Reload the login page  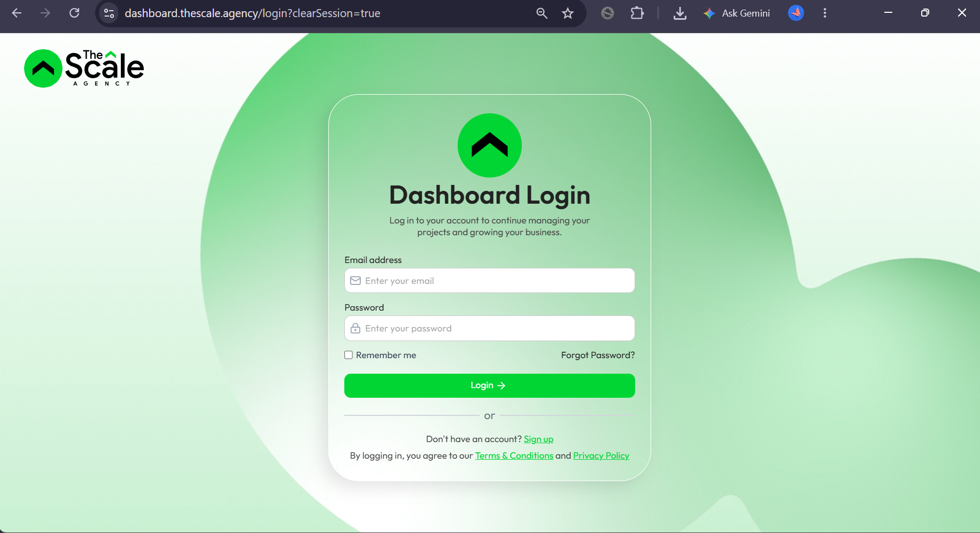coord(74,13)
